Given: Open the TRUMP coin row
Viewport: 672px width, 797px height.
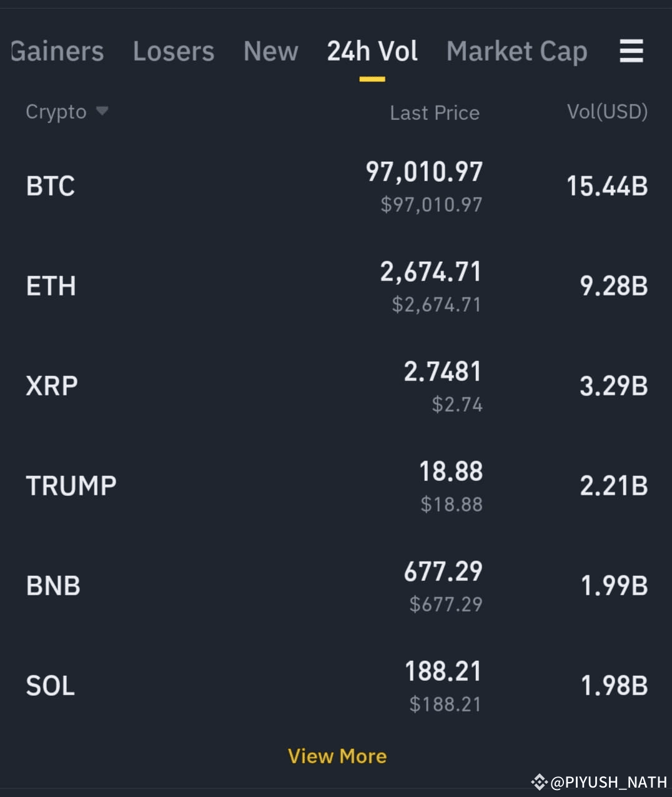Looking at the screenshot, I should pyautogui.click(x=336, y=486).
